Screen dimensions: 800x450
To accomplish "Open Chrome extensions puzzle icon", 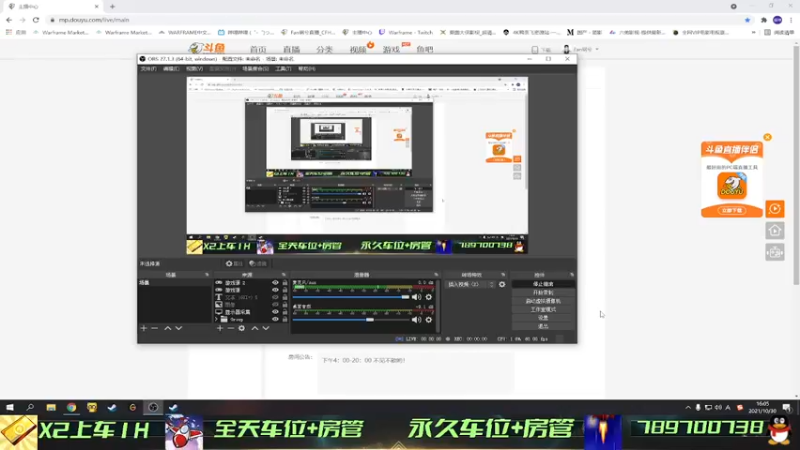I will pyautogui.click(x=764, y=20).
